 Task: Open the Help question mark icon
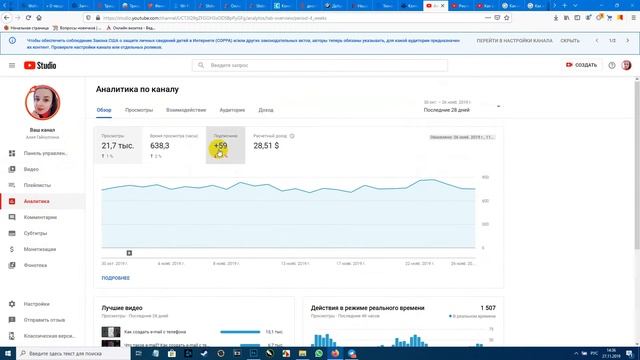tap(611, 65)
